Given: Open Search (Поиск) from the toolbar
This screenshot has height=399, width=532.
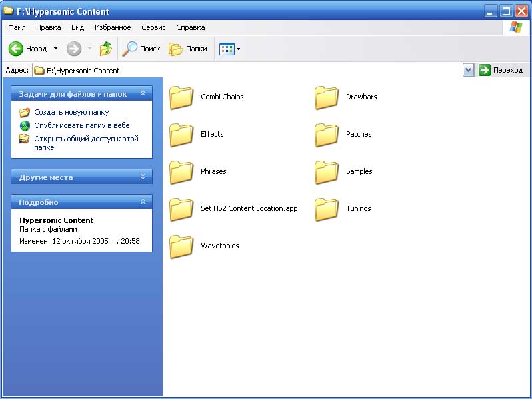Looking at the screenshot, I should point(141,49).
